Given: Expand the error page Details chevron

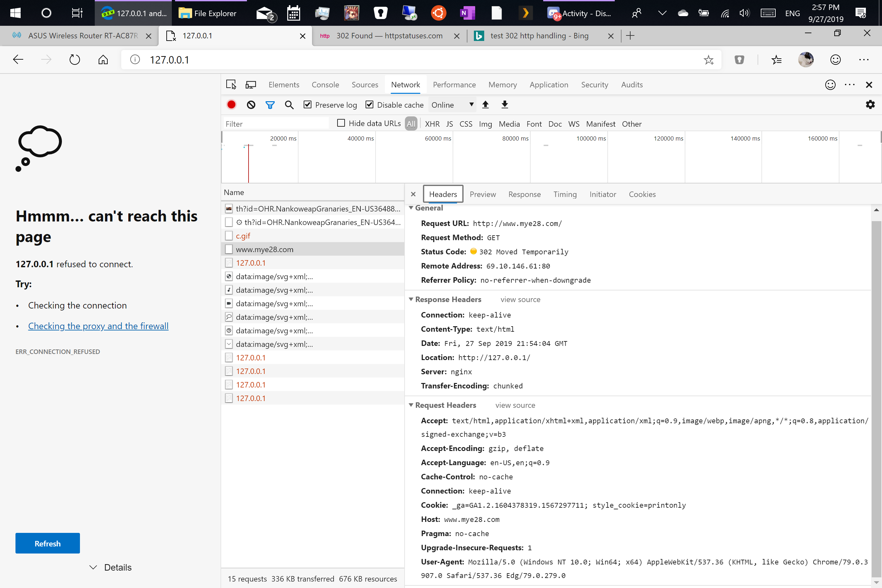Looking at the screenshot, I should click(93, 567).
